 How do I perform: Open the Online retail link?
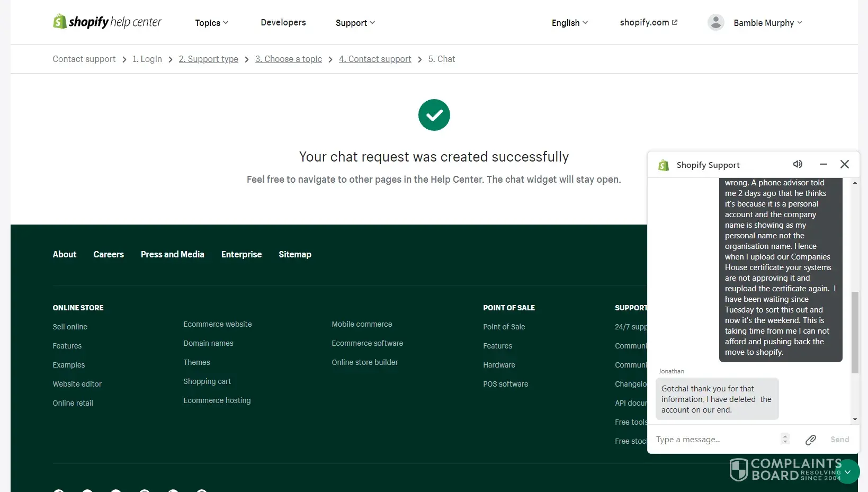pos(73,403)
